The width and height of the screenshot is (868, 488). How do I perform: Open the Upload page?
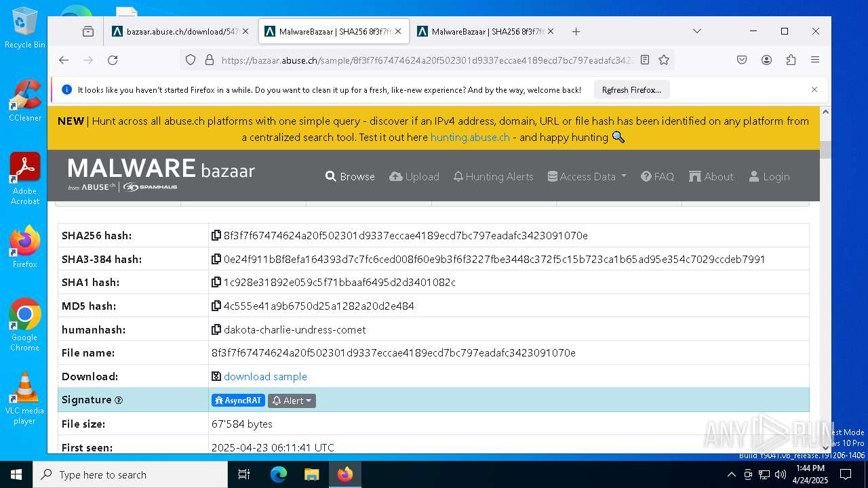[414, 176]
